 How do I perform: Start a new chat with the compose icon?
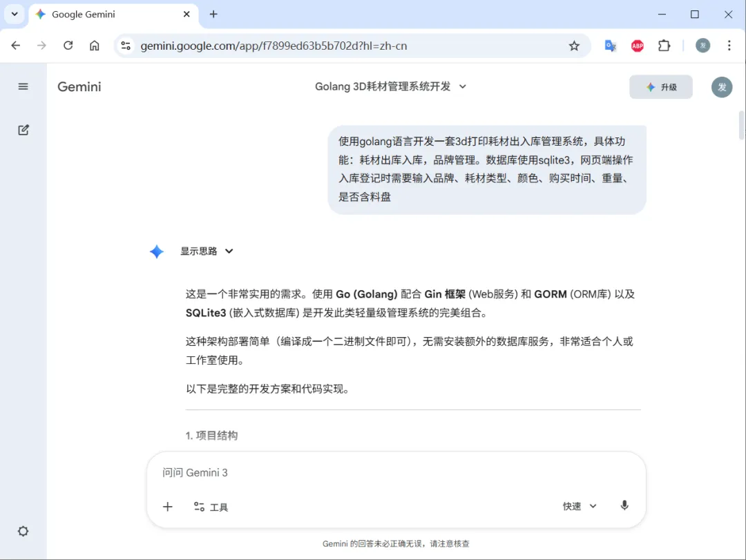(23, 130)
